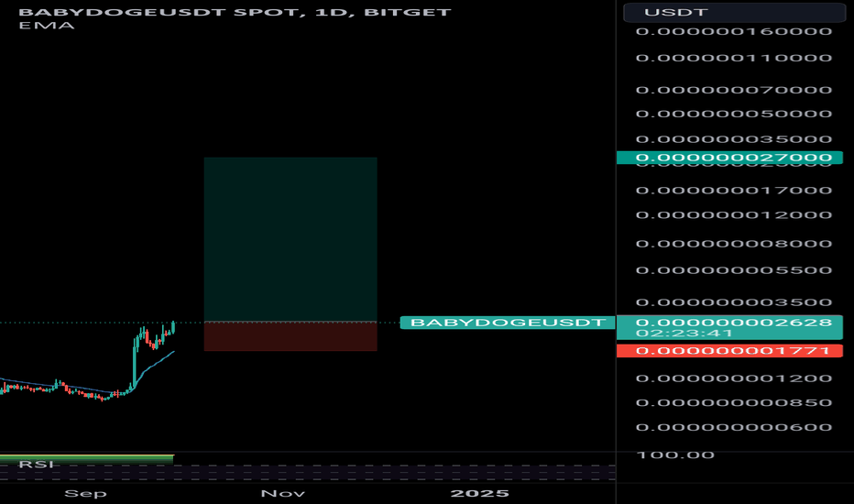Image resolution: width=854 pixels, height=504 pixels.
Task: Click price scale value 0.000000070000
Action: [x=734, y=90]
